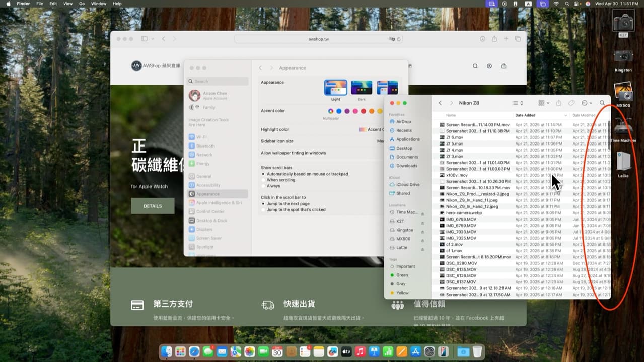Viewport: 644px width, 362px height.
Task: Pick the blue accent color
Action: [339, 111]
